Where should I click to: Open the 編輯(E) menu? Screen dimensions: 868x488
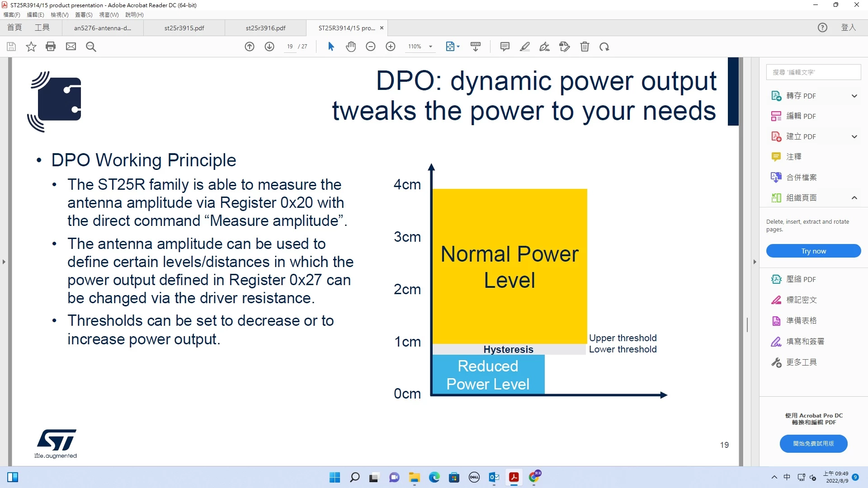[35, 15]
